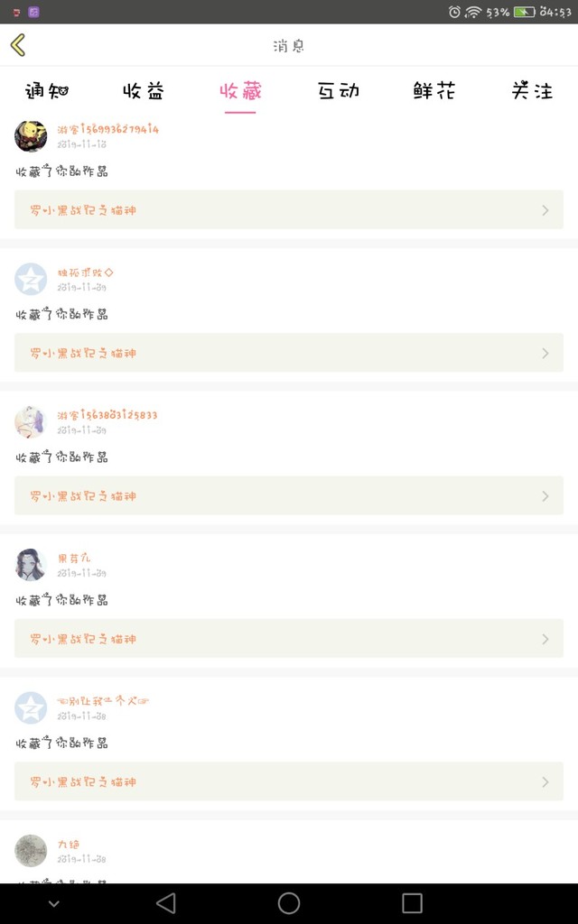Open the 鲜花 tab

tap(434, 91)
